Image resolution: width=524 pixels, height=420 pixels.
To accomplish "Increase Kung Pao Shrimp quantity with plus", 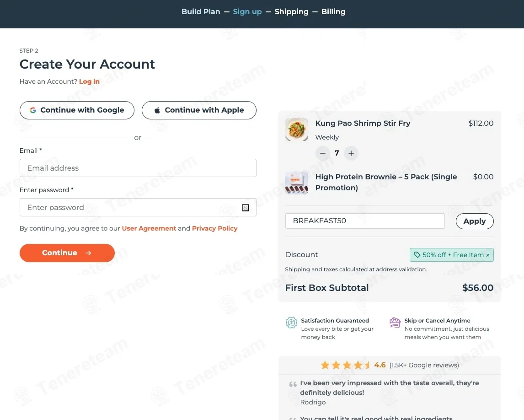I will [351, 153].
